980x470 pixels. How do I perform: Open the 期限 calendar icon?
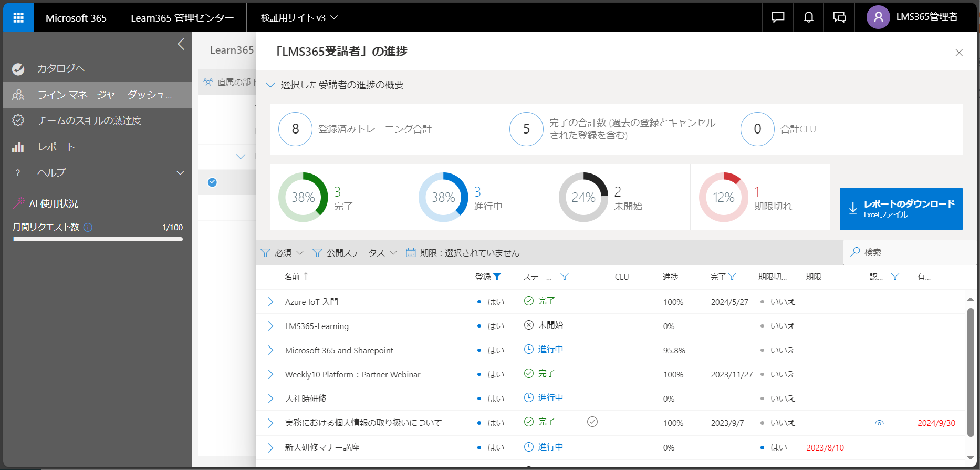coord(411,253)
